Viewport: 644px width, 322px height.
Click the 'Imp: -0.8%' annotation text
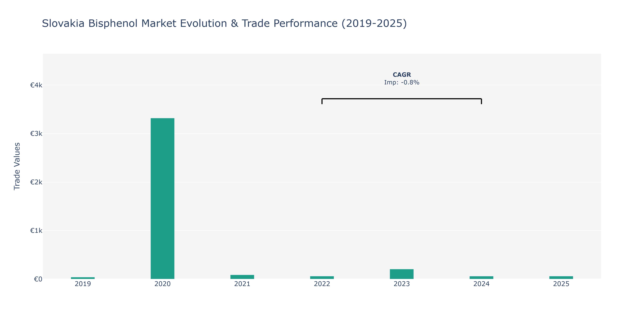(402, 83)
